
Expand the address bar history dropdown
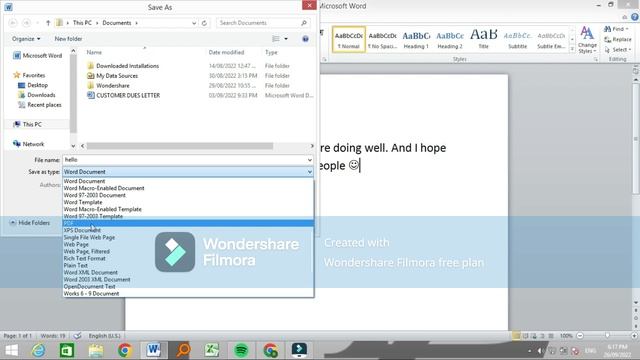[x=194, y=23]
